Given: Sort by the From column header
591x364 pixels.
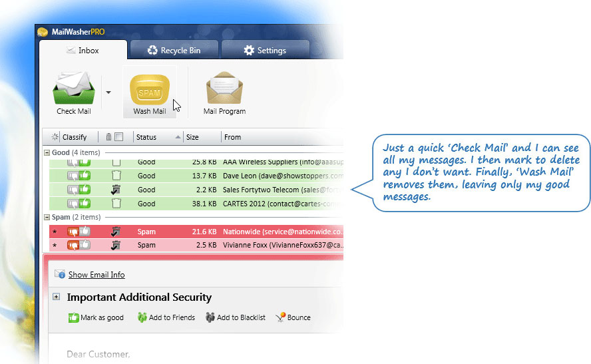Looking at the screenshot, I should point(232,137).
